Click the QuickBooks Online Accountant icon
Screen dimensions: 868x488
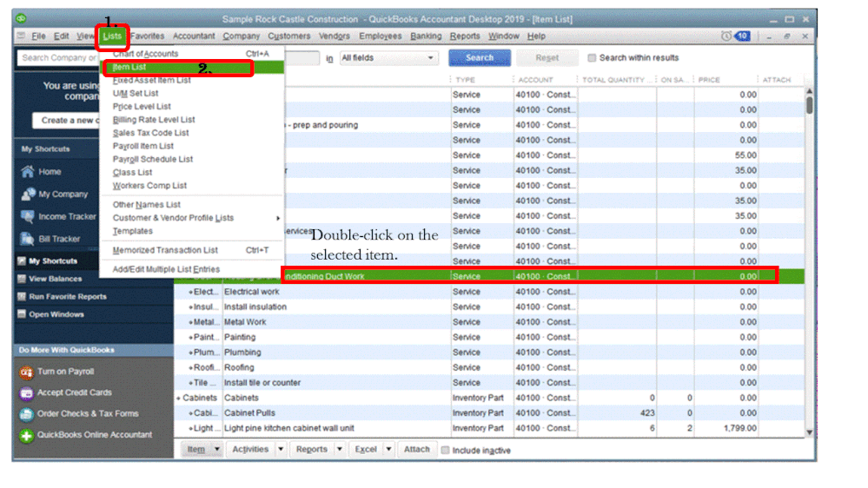26,436
